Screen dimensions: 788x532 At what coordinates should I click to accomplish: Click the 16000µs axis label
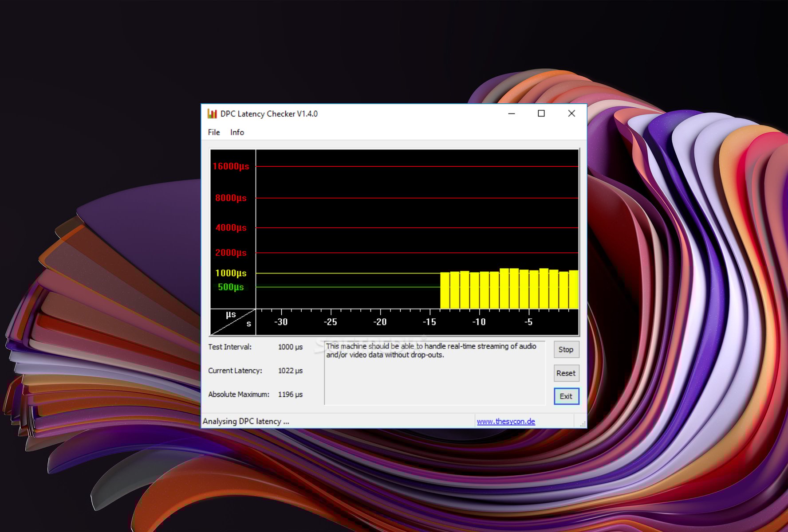231,166
